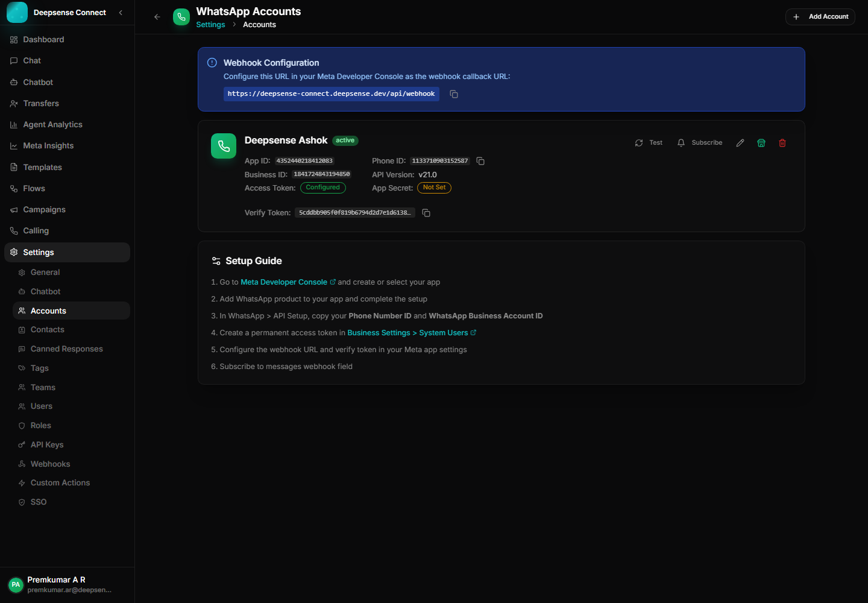Image resolution: width=868 pixels, height=603 pixels.
Task: Click the Premkumar A R profile avatar
Action: (x=15, y=584)
